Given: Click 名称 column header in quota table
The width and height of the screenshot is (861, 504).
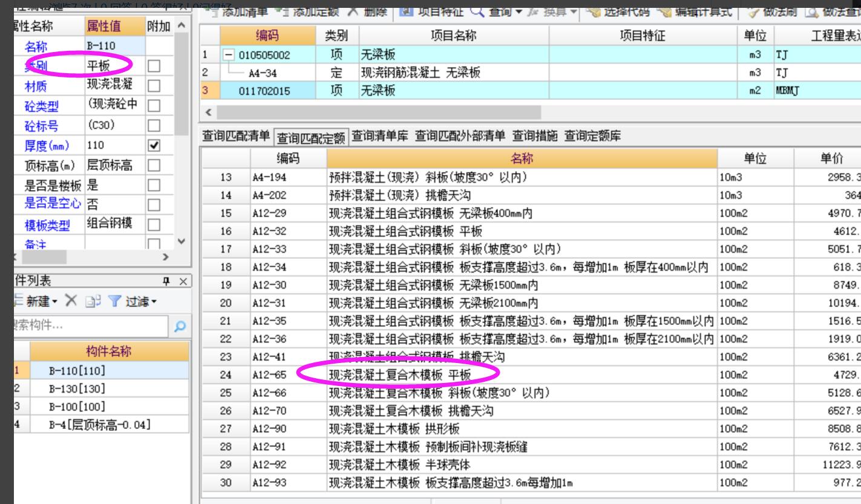Looking at the screenshot, I should (522, 159).
